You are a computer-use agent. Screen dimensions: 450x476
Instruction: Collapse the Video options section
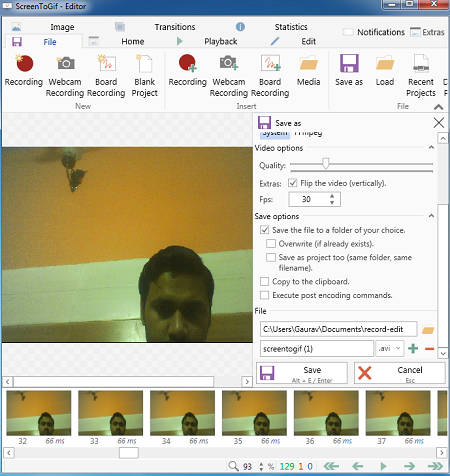[x=431, y=147]
